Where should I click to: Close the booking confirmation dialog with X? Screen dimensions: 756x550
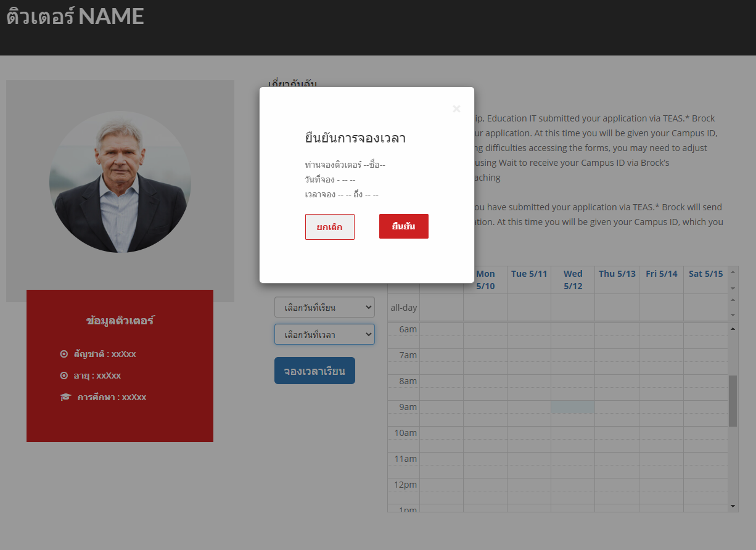click(456, 109)
